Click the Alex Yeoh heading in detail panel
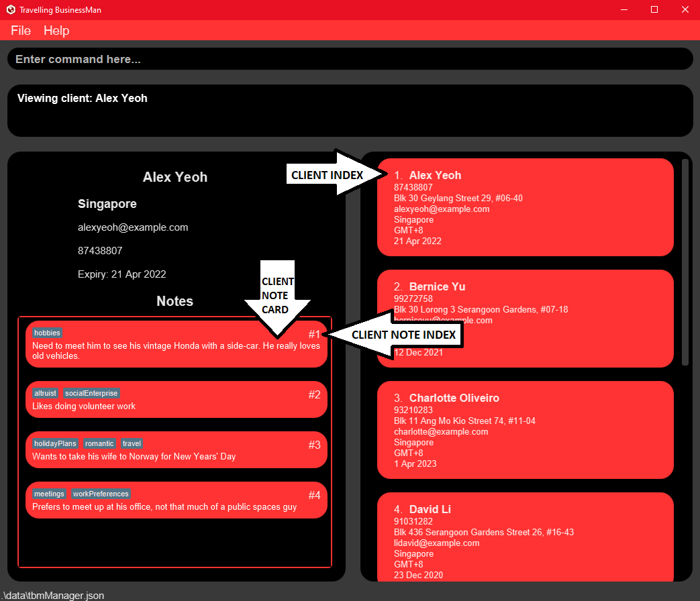This screenshot has height=601, width=700. 175,177
